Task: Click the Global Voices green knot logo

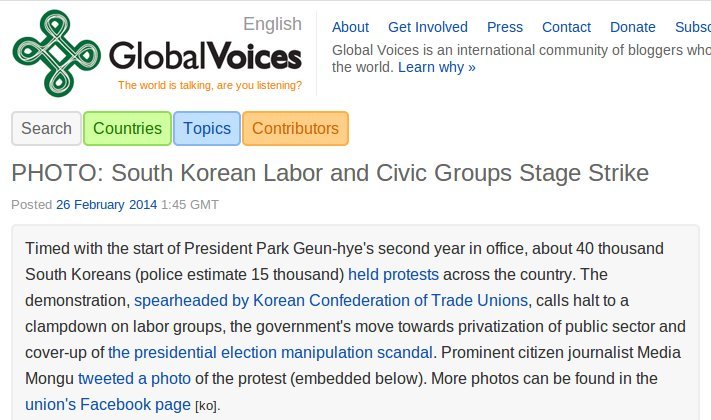Action: (56, 54)
